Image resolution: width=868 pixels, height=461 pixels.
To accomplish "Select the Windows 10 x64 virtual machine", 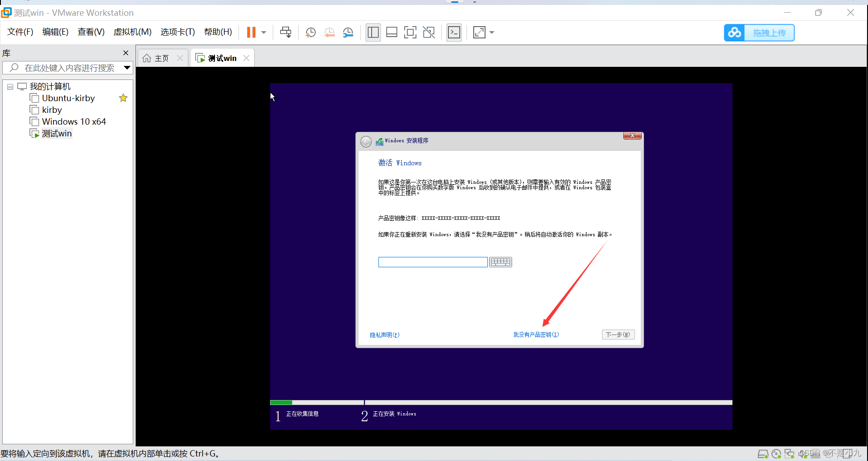I will pyautogui.click(x=74, y=121).
